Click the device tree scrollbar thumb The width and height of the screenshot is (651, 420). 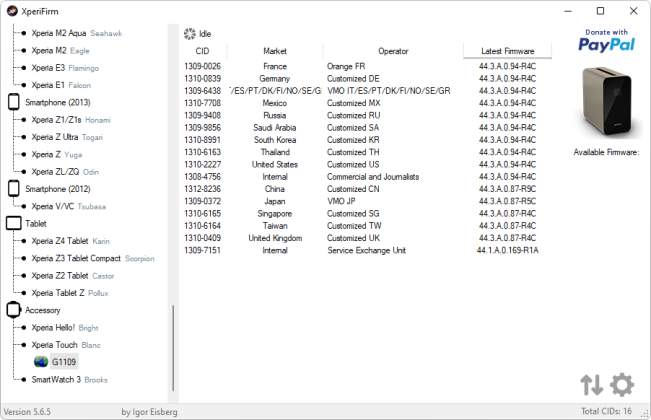click(x=173, y=348)
